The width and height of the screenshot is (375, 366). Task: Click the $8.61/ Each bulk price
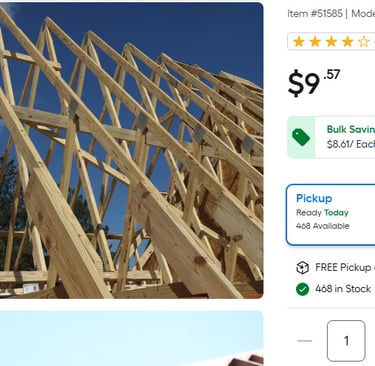coord(351,144)
